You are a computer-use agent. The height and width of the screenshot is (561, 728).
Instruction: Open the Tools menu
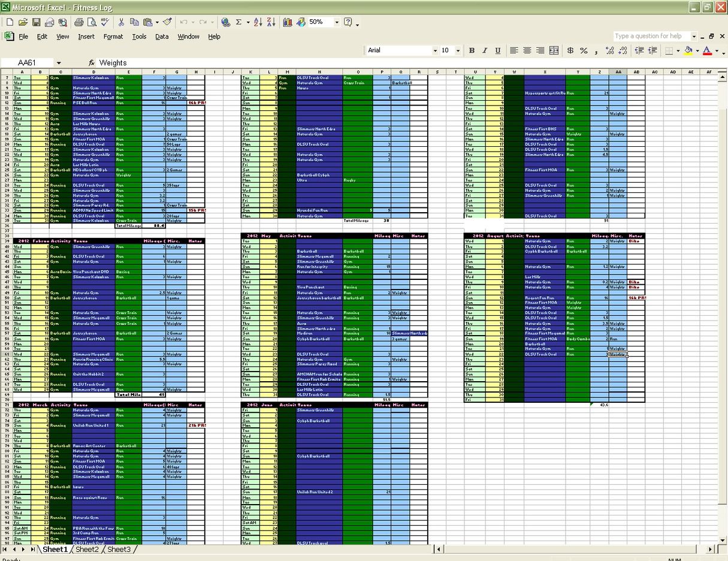coord(139,37)
